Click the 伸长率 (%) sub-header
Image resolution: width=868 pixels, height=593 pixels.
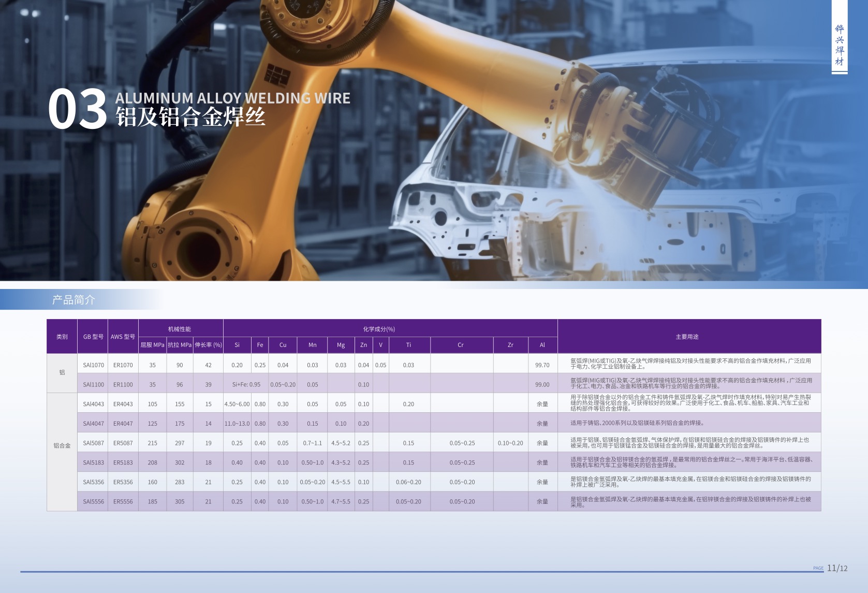(x=208, y=345)
